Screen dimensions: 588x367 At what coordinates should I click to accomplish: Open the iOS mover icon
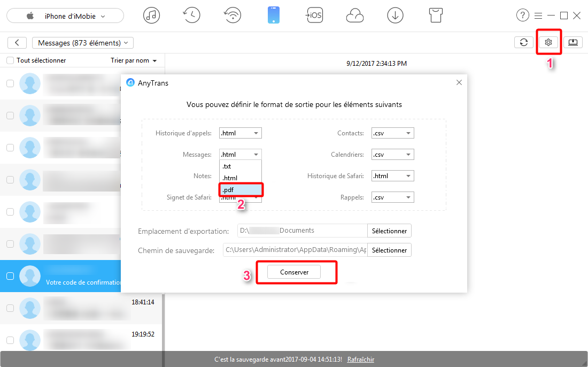coord(314,16)
